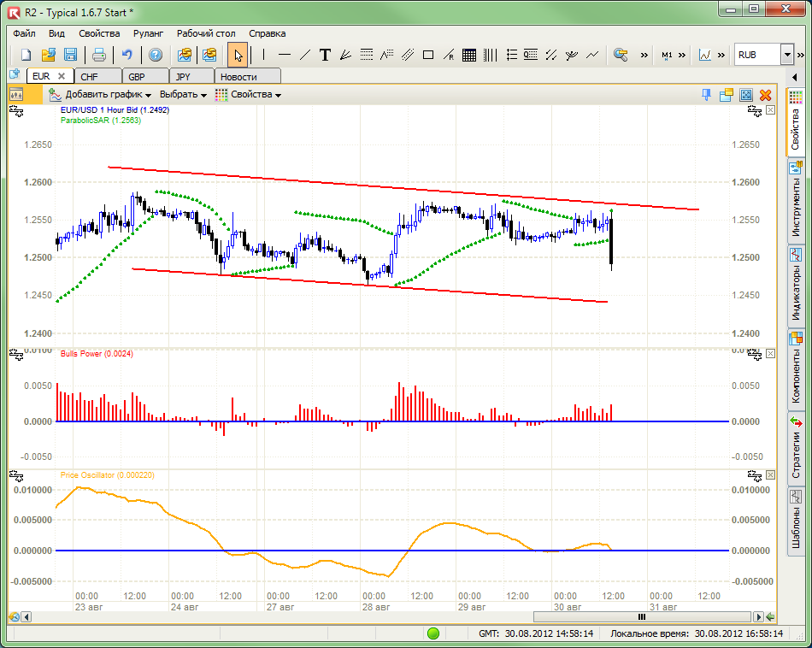812x648 pixels.
Task: Undo the last action with the blue arrow
Action: point(127,55)
